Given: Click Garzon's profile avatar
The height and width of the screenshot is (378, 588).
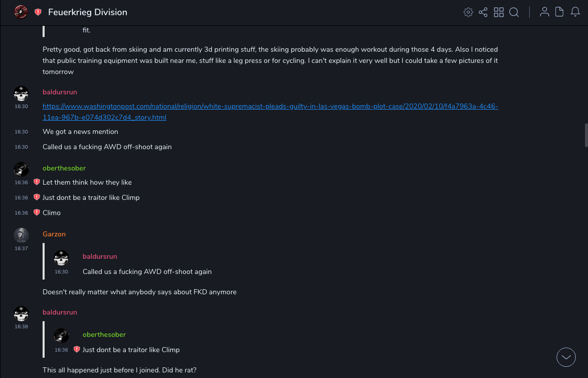Looking at the screenshot, I should pyautogui.click(x=21, y=235).
